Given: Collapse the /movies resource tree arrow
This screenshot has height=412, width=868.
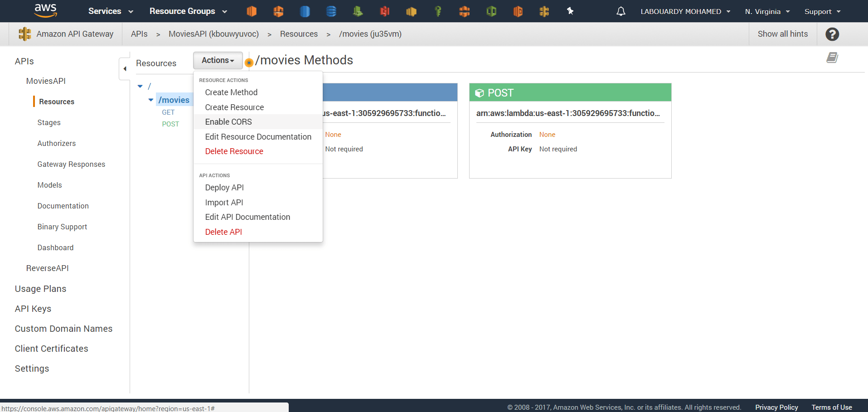Looking at the screenshot, I should point(151,100).
